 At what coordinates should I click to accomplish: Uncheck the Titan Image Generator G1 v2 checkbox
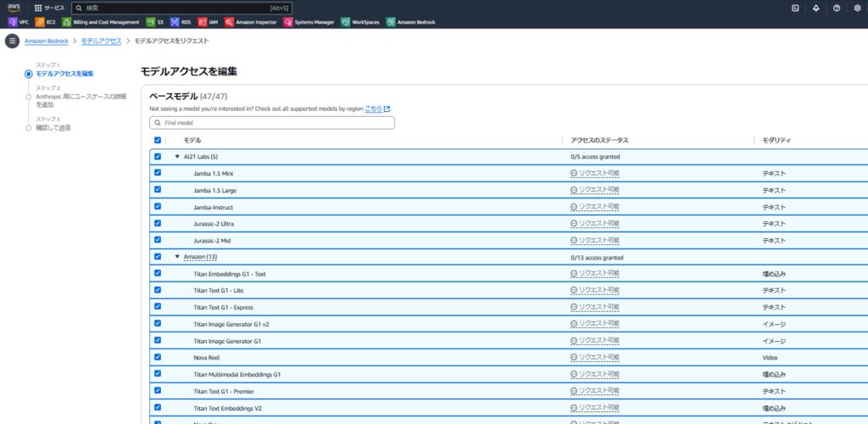pos(158,323)
